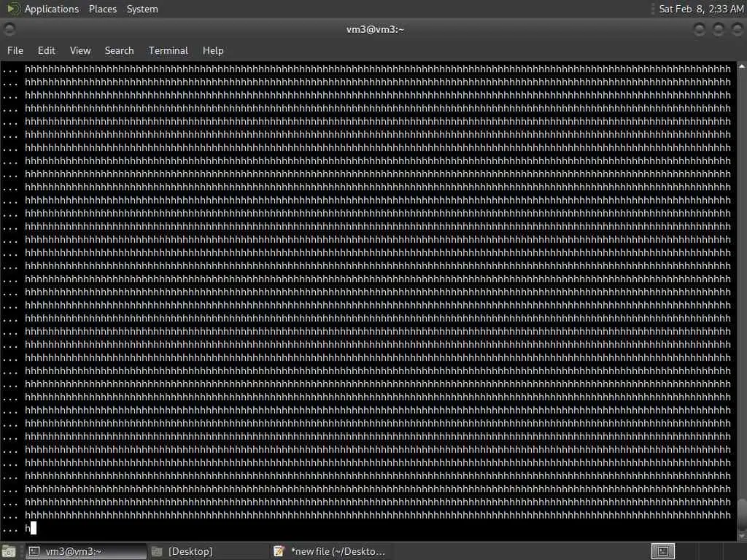The width and height of the screenshot is (747, 560).
Task: Open the Places panel menu
Action: [102, 9]
